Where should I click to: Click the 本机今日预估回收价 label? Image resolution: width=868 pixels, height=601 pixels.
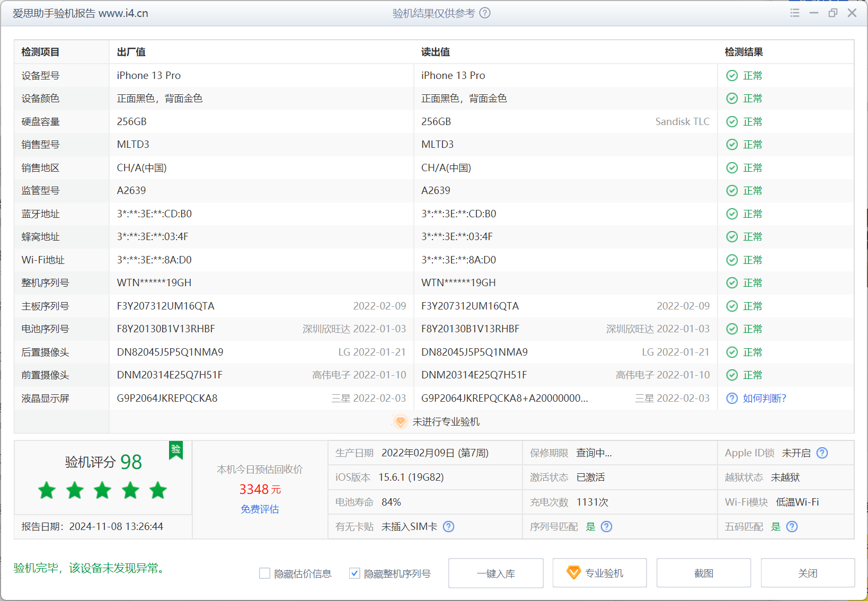pos(260,470)
